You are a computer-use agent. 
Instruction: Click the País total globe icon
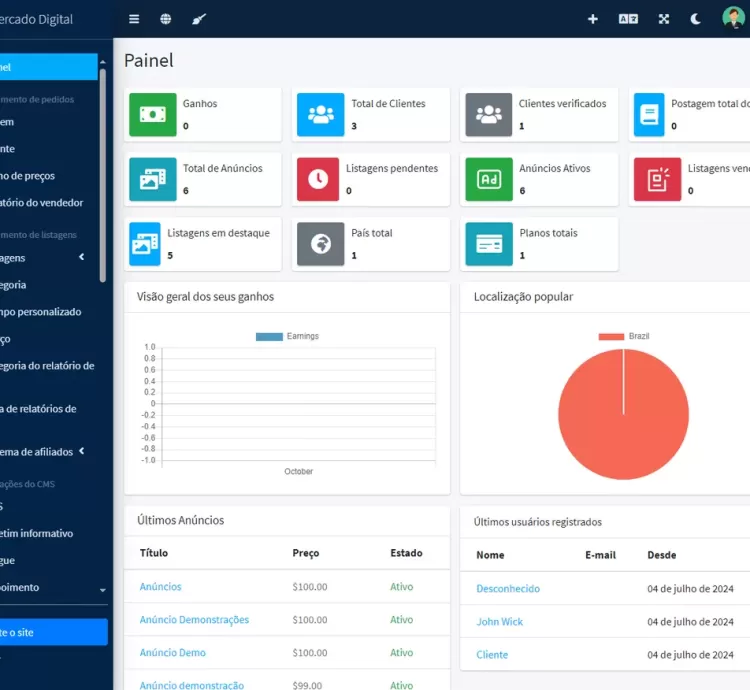tap(320, 244)
